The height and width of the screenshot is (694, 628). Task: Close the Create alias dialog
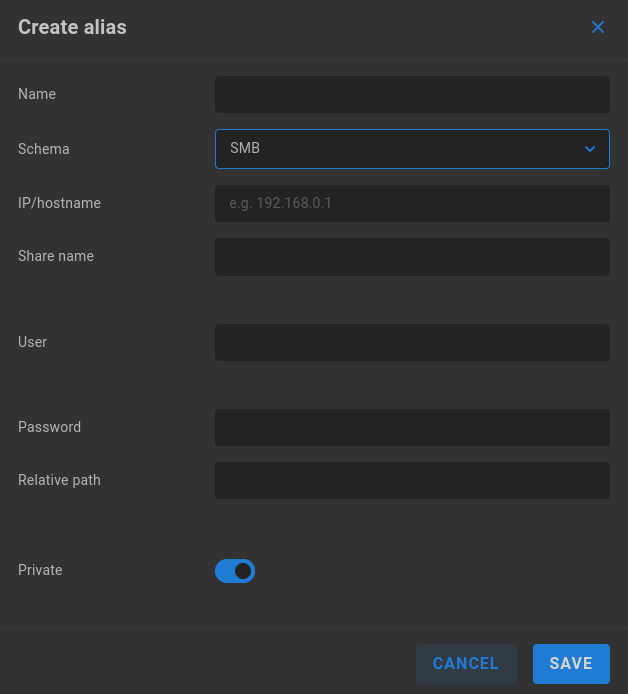click(x=597, y=27)
